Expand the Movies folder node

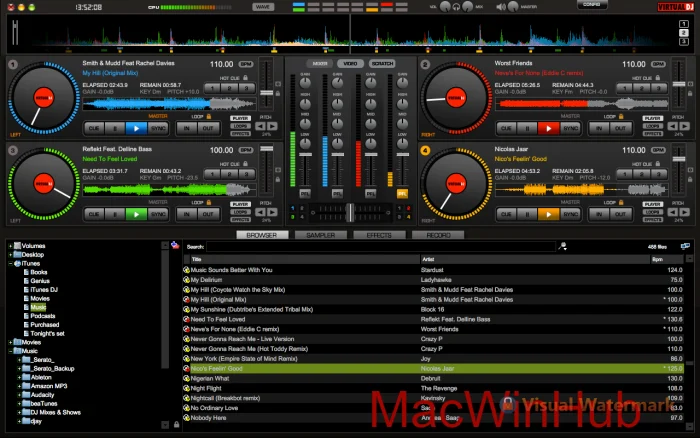point(10,342)
